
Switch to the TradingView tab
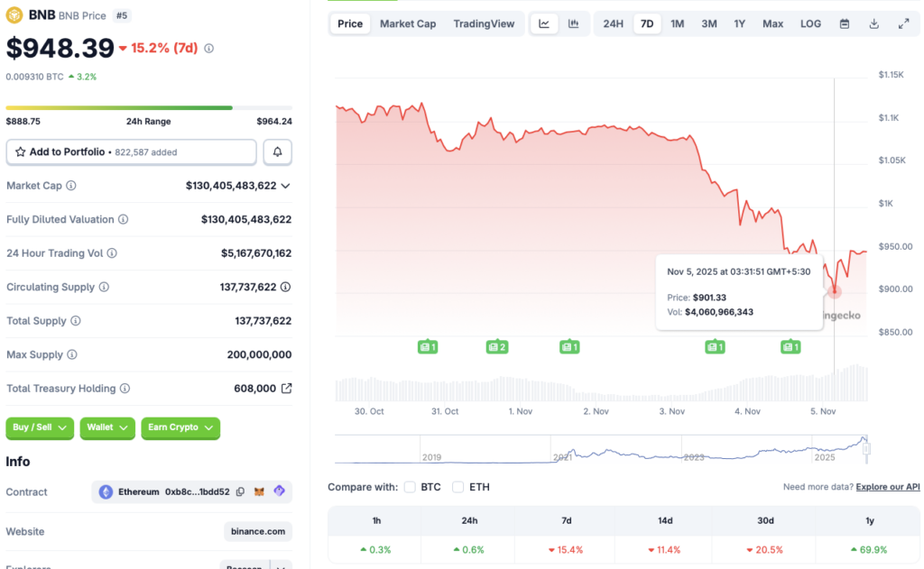(x=484, y=23)
